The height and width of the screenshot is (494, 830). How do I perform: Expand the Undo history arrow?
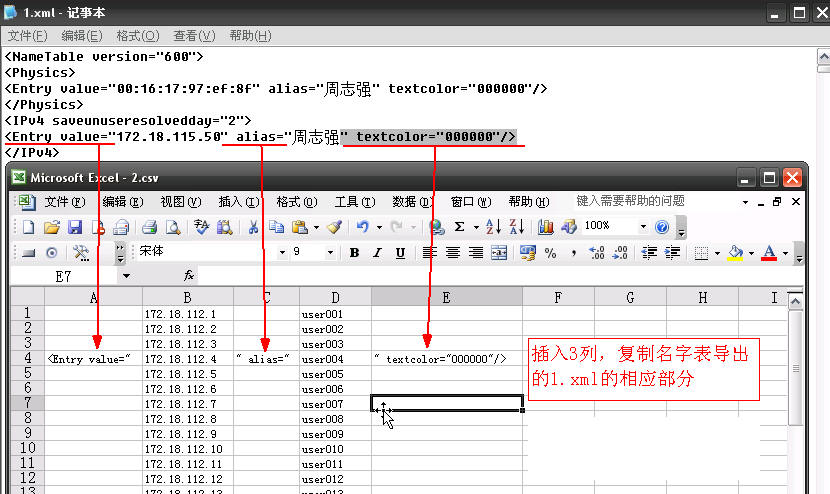[x=379, y=228]
